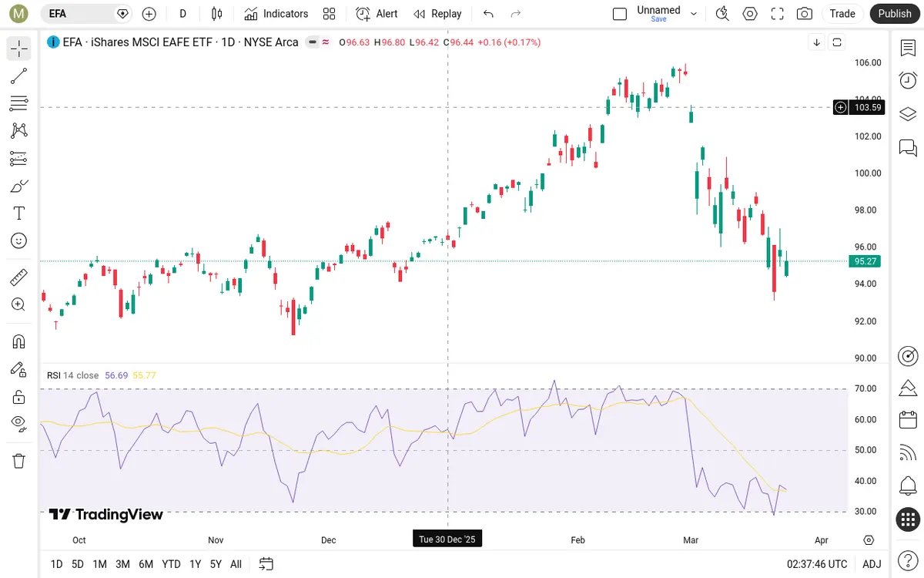Open the news feed signal icon

pos(908,453)
